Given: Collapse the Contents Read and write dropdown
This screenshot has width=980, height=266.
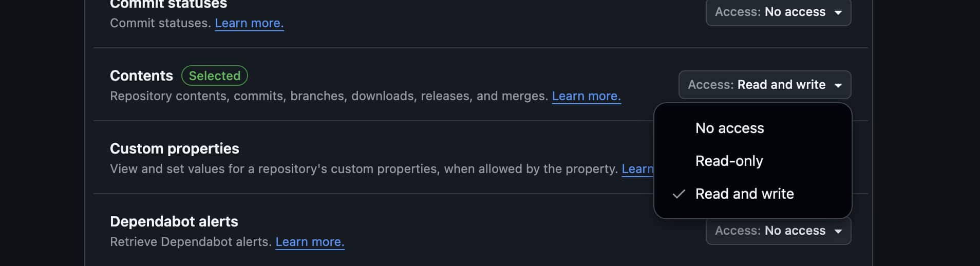Looking at the screenshot, I should (x=765, y=85).
